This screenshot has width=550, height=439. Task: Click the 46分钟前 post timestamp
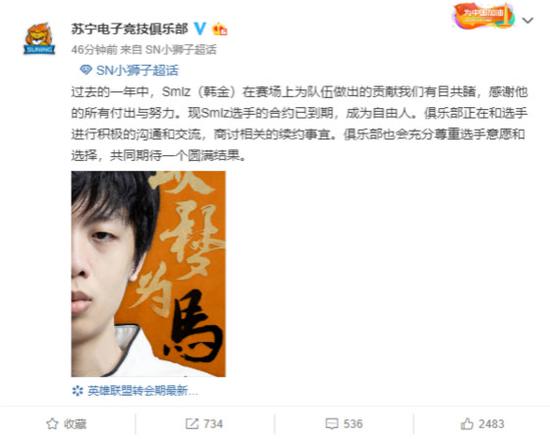point(94,49)
